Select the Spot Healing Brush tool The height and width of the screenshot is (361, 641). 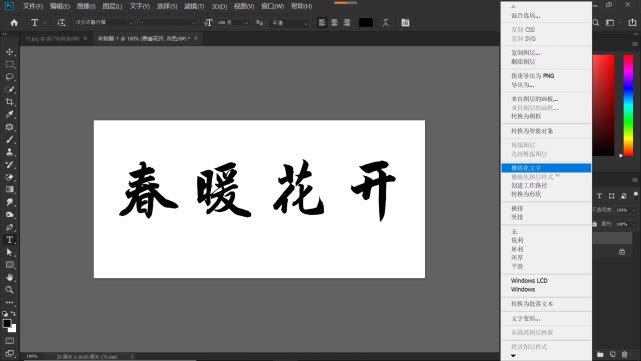[9, 127]
